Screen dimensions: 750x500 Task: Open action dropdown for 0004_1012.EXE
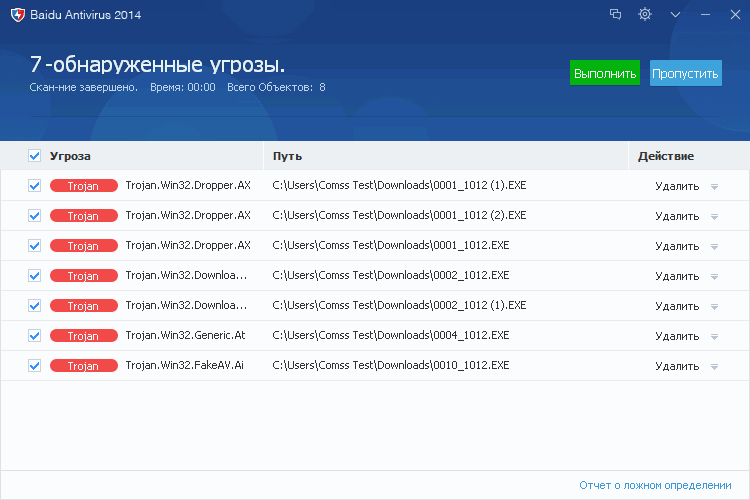[x=714, y=337]
